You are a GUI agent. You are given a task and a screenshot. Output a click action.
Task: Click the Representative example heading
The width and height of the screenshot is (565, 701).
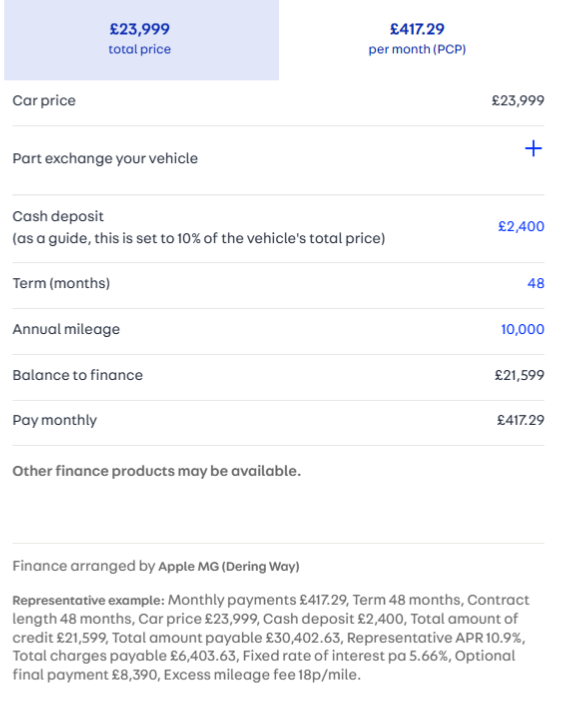[89, 600]
